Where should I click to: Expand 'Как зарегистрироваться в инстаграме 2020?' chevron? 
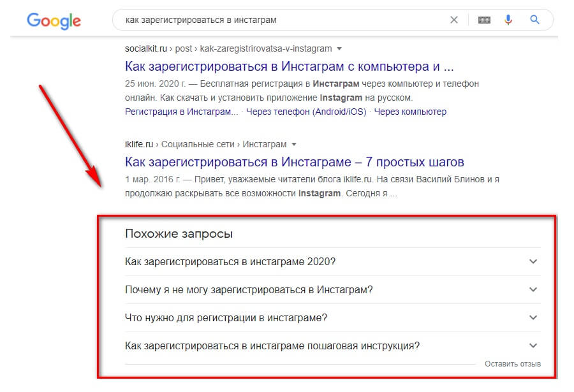coord(533,261)
